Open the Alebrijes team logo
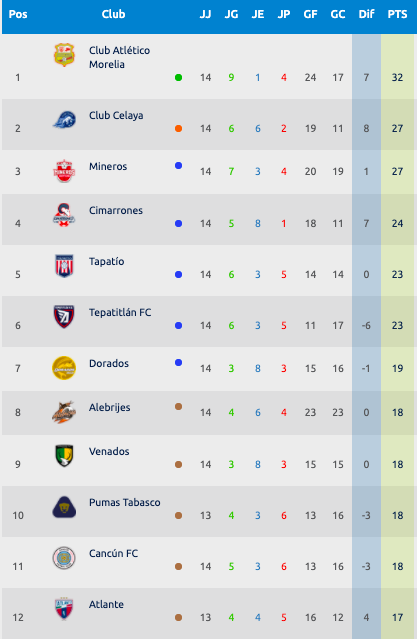Image resolution: width=417 pixels, height=639 pixels. (x=64, y=412)
